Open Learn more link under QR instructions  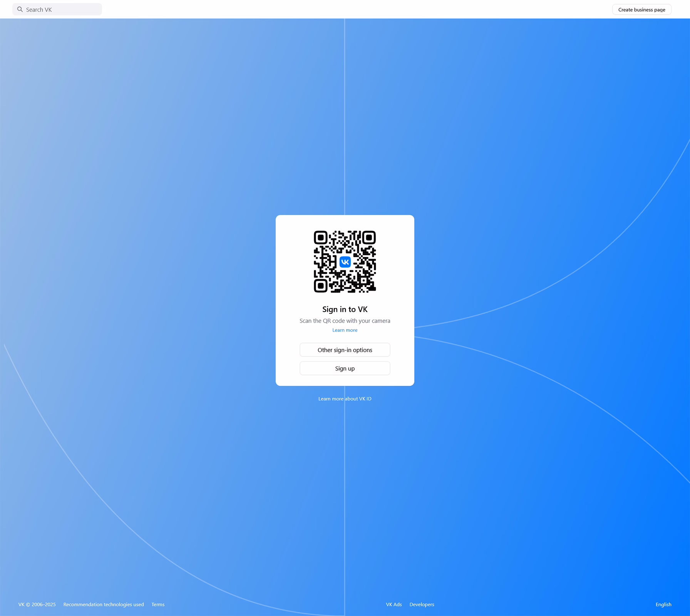(345, 330)
